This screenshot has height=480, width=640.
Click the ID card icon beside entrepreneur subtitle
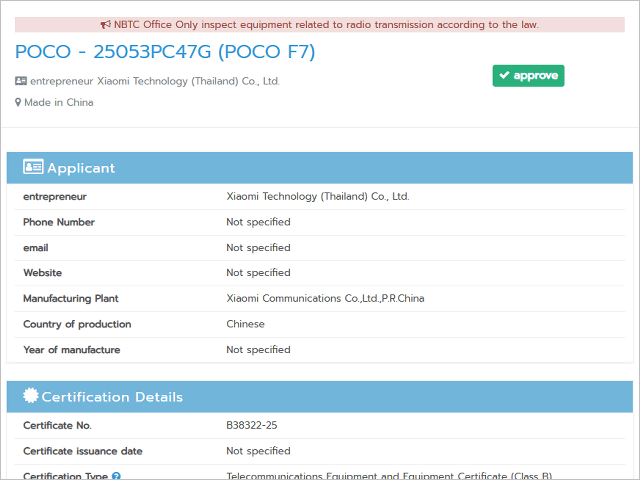point(21,81)
